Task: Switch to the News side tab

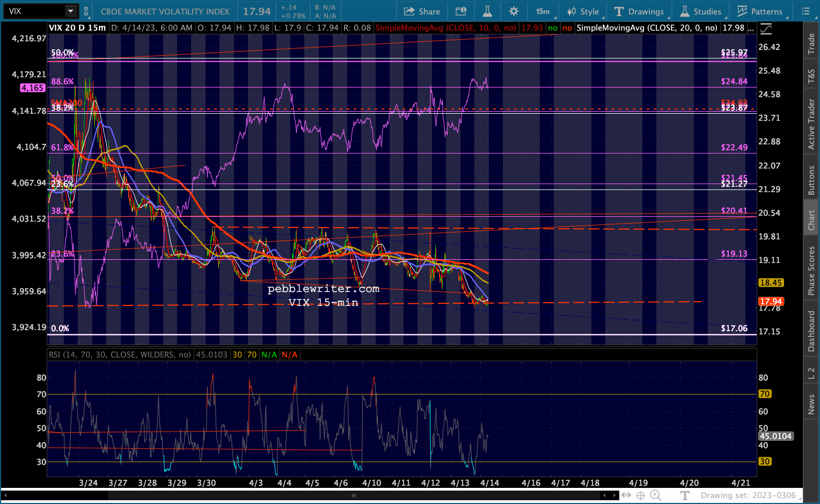Action: (x=811, y=405)
